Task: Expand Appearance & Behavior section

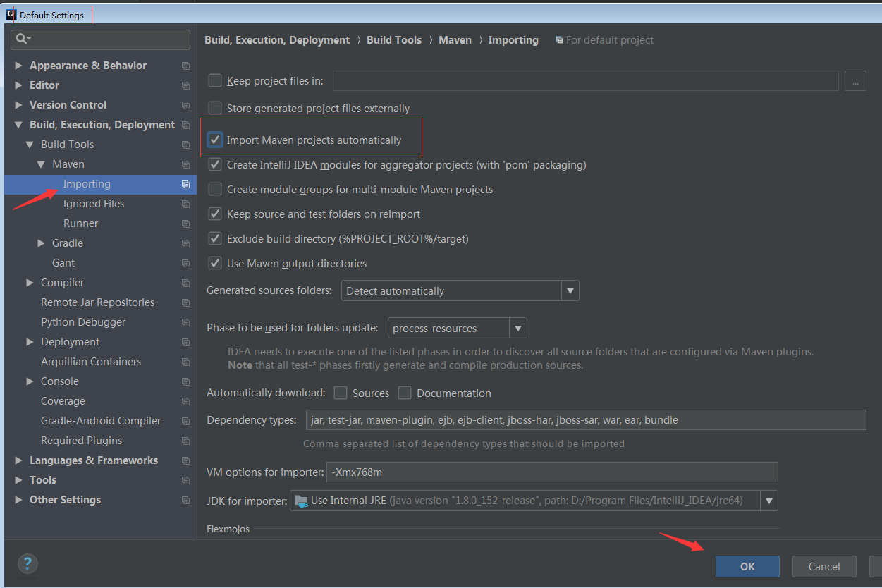Action: (x=19, y=66)
